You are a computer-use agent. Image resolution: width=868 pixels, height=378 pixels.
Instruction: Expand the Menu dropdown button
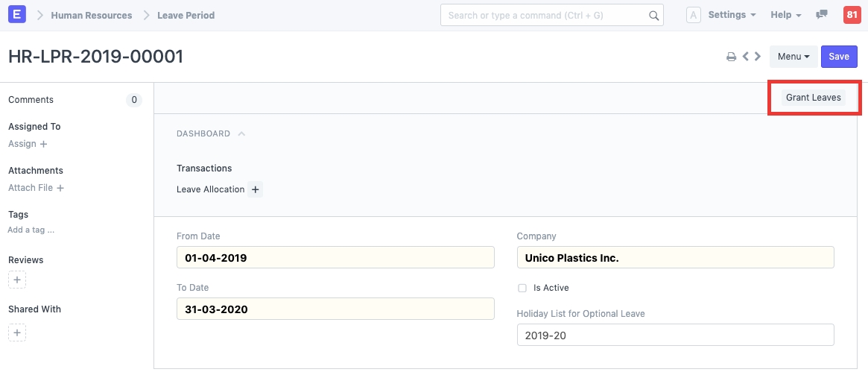(x=793, y=57)
